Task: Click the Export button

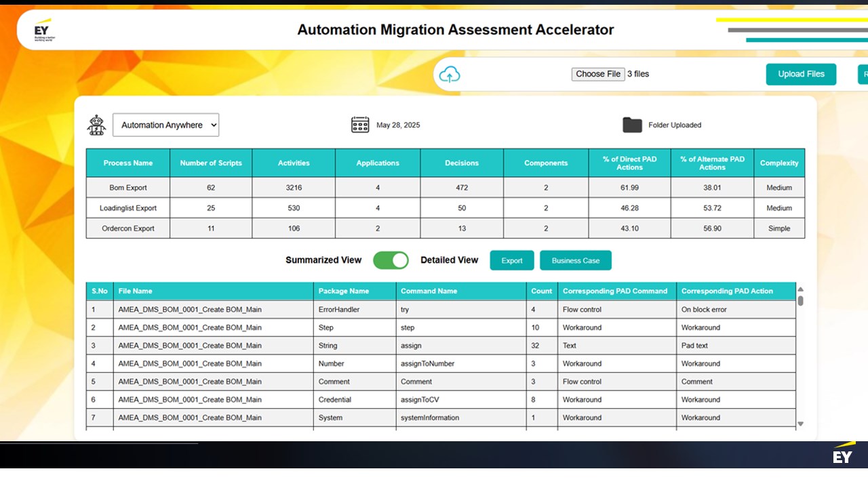Action: tap(512, 260)
